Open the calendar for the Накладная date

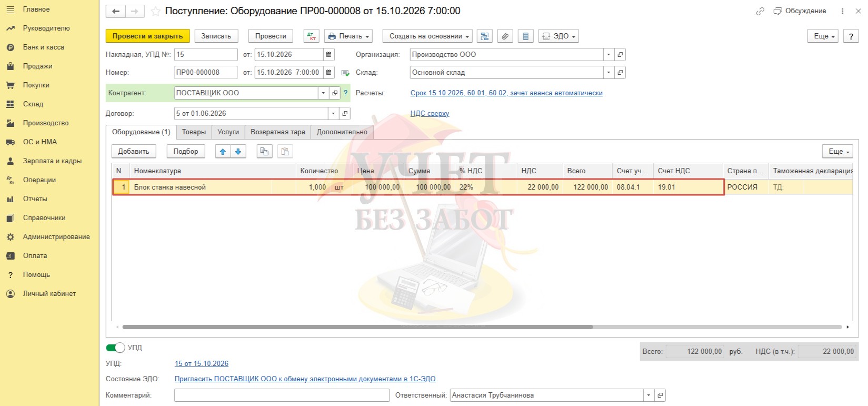(329, 54)
